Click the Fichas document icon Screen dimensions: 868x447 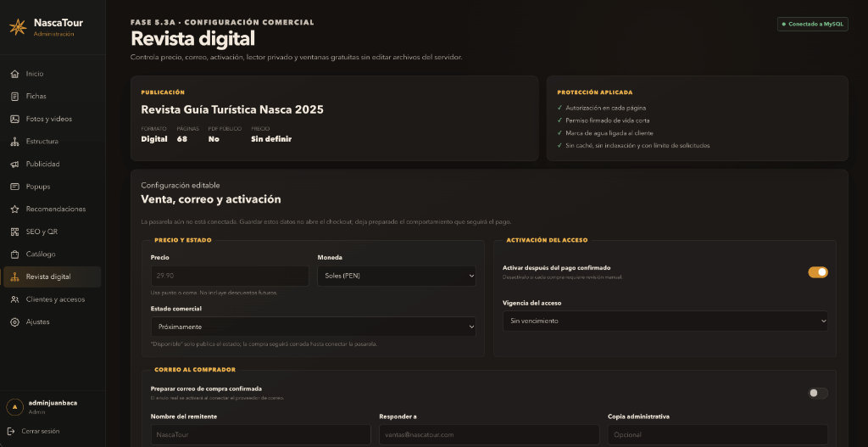[15, 97]
